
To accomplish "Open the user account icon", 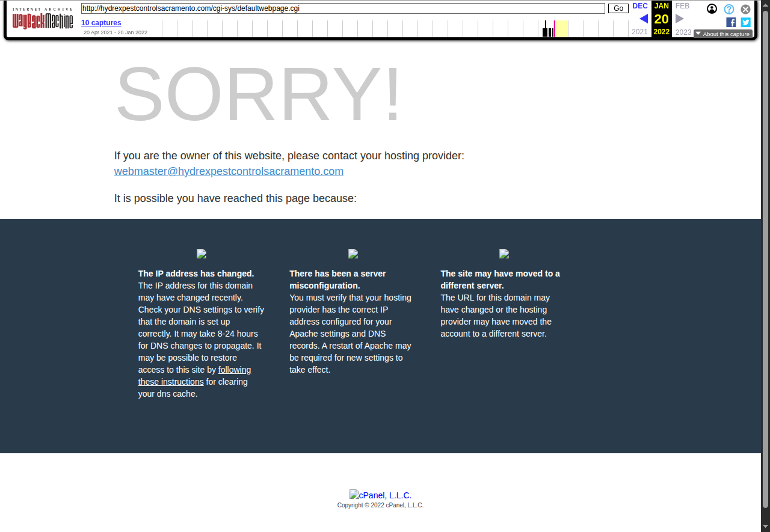I will [712, 9].
